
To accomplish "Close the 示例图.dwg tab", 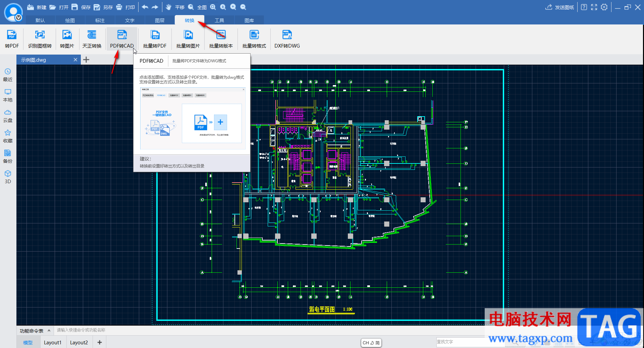I will (x=75, y=60).
